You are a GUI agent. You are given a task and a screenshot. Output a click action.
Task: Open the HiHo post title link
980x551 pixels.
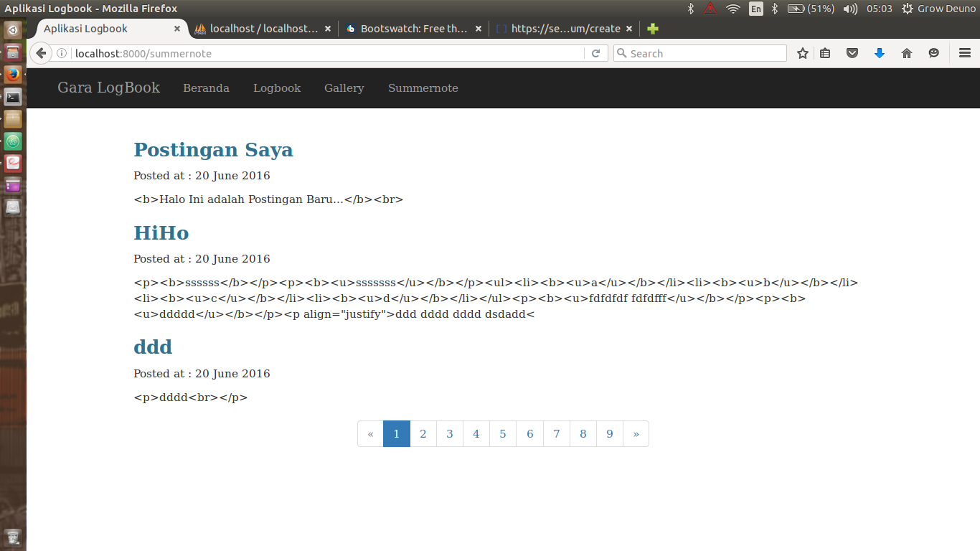pyautogui.click(x=161, y=232)
